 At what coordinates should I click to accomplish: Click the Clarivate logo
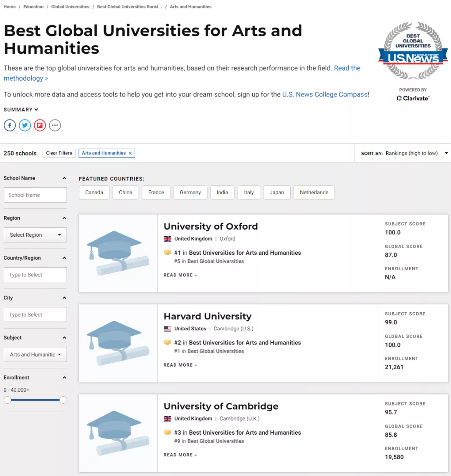pyautogui.click(x=413, y=98)
